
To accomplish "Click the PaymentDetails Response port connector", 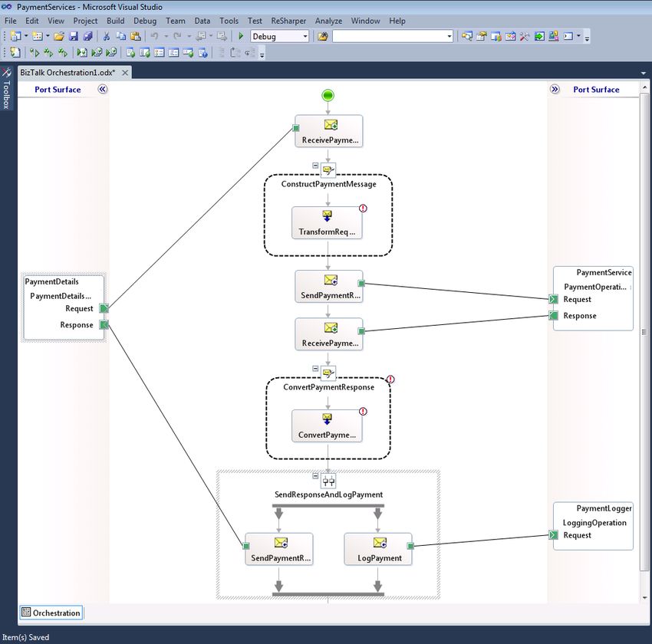I will (104, 324).
